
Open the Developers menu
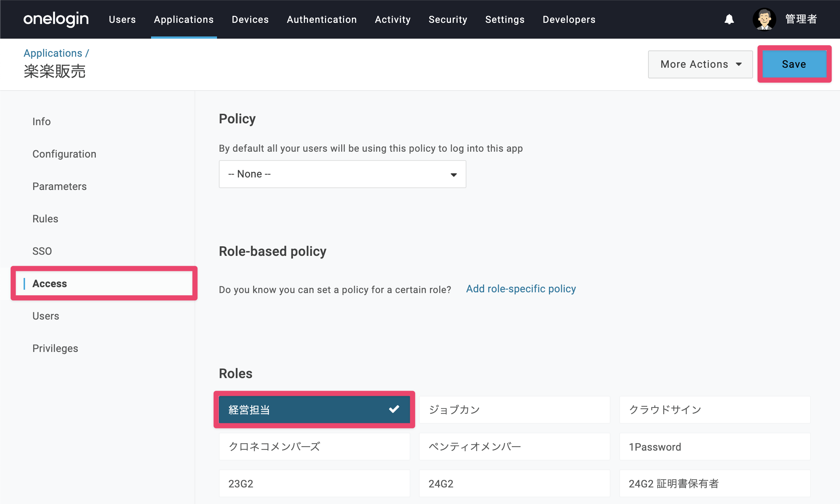[x=569, y=19]
